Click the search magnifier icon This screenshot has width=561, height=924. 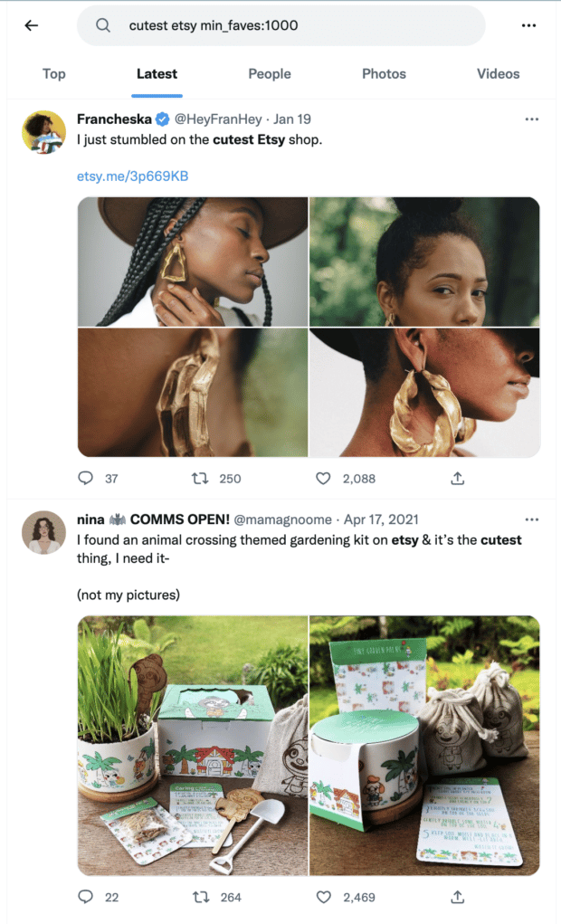[x=100, y=25]
